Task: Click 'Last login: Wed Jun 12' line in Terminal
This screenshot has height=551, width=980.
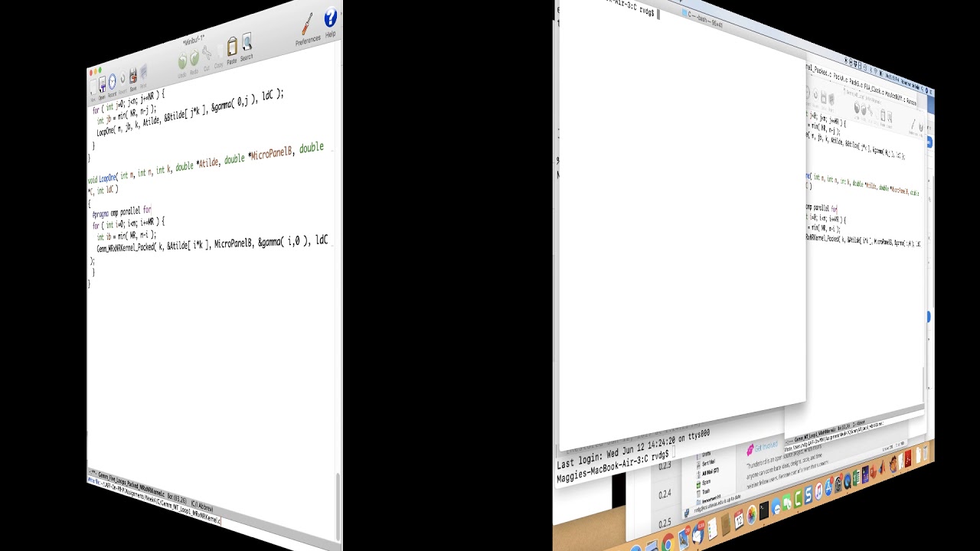Action: tap(632, 449)
